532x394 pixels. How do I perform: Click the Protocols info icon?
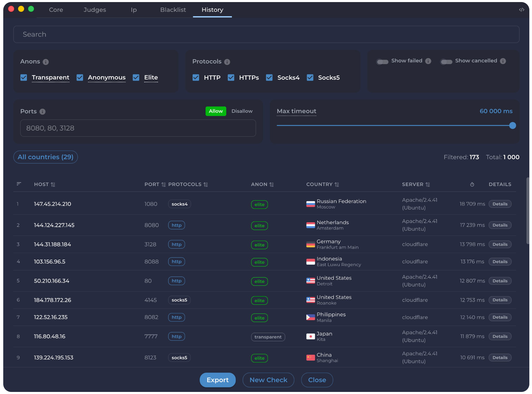[227, 62]
